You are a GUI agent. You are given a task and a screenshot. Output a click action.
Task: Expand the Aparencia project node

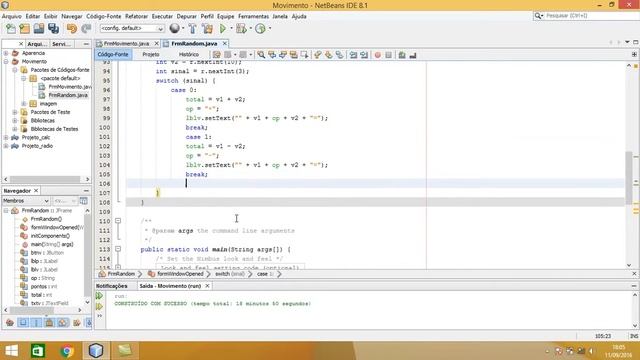[x=6, y=53]
